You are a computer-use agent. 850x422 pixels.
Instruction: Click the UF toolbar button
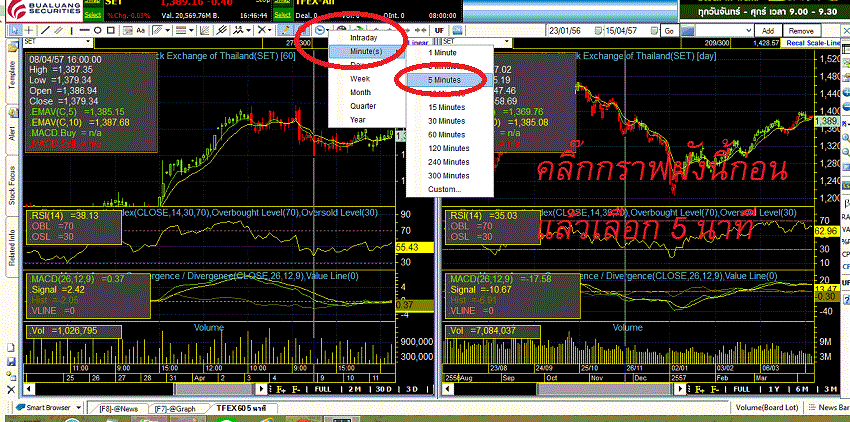click(439, 30)
